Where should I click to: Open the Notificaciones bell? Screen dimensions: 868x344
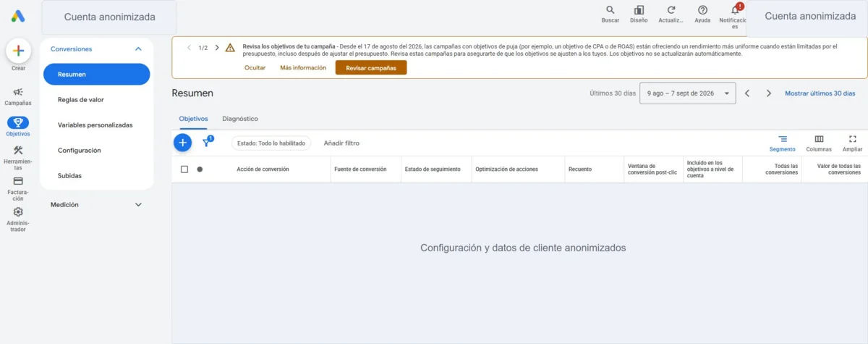(736, 10)
